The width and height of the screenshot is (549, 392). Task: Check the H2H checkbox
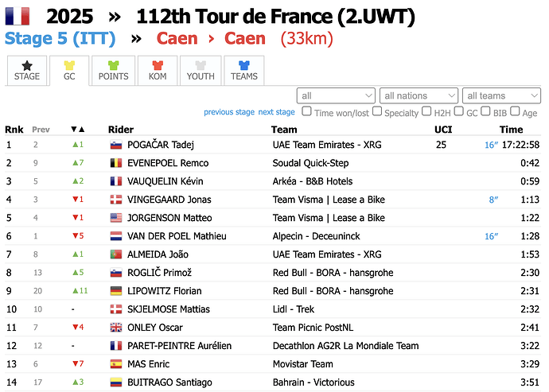click(x=426, y=111)
